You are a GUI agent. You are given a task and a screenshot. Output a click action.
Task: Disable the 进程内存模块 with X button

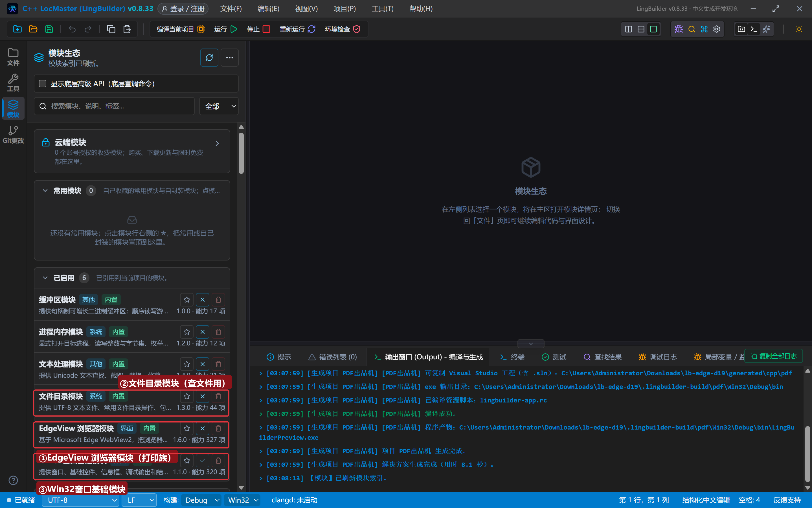click(x=203, y=332)
